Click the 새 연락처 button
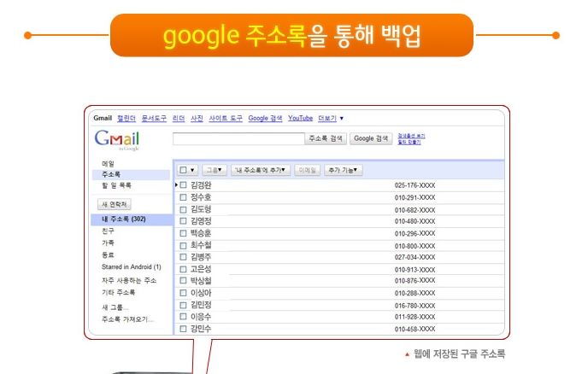Screen dimensions: 588x374 [x=114, y=204]
